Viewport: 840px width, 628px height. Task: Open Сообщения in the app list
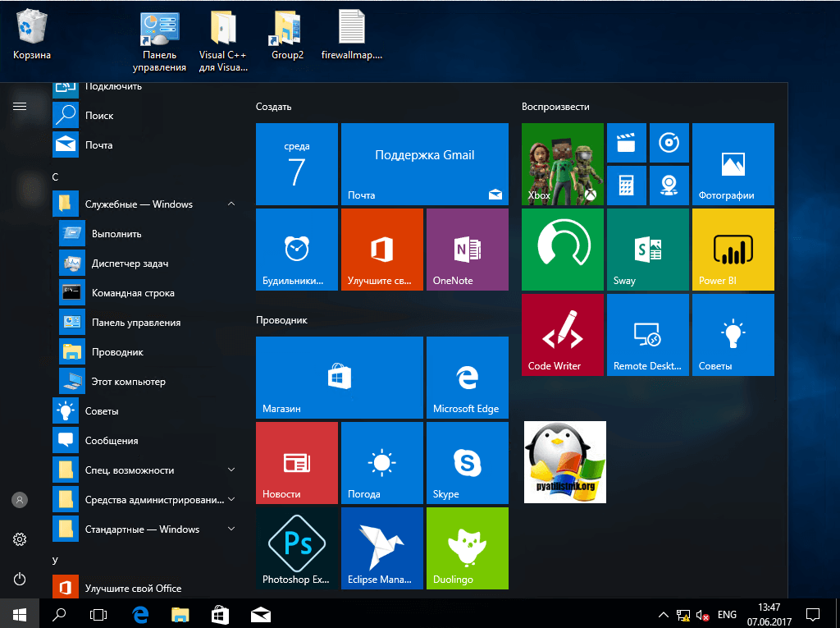(x=146, y=440)
